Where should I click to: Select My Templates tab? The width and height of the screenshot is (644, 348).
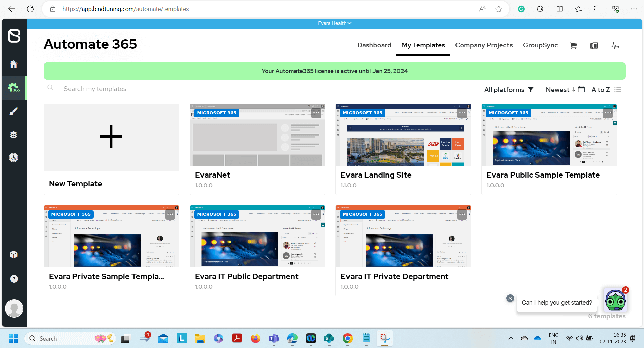(423, 45)
